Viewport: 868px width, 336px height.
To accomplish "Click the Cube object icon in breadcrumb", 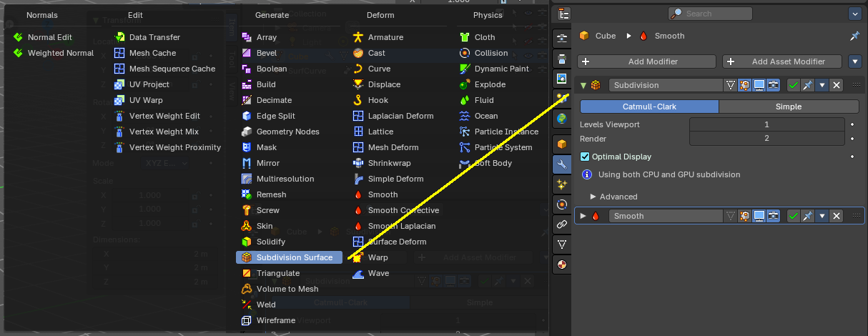I will click(584, 36).
